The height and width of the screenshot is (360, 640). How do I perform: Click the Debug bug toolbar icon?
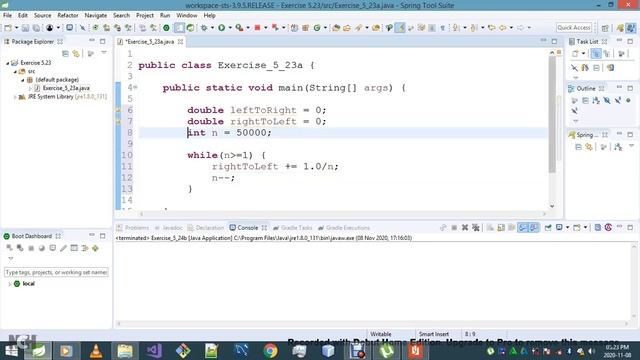click(204, 28)
